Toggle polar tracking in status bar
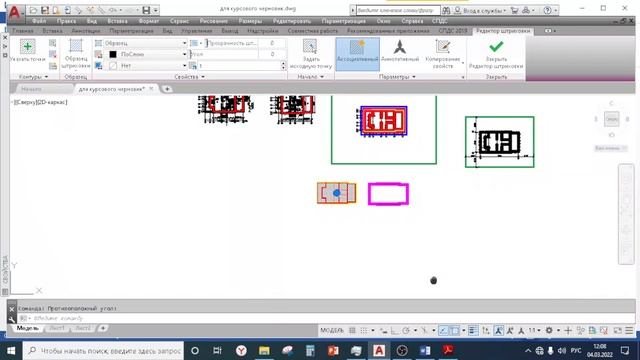 (405, 330)
